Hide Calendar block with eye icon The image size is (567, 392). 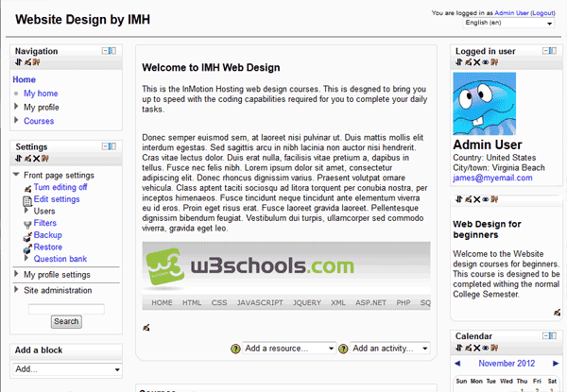(486, 348)
